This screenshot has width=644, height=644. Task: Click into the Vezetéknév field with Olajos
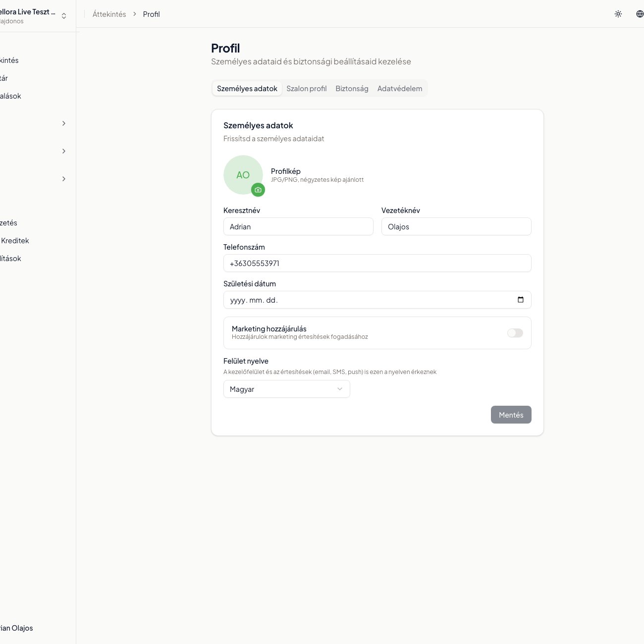pos(456,226)
